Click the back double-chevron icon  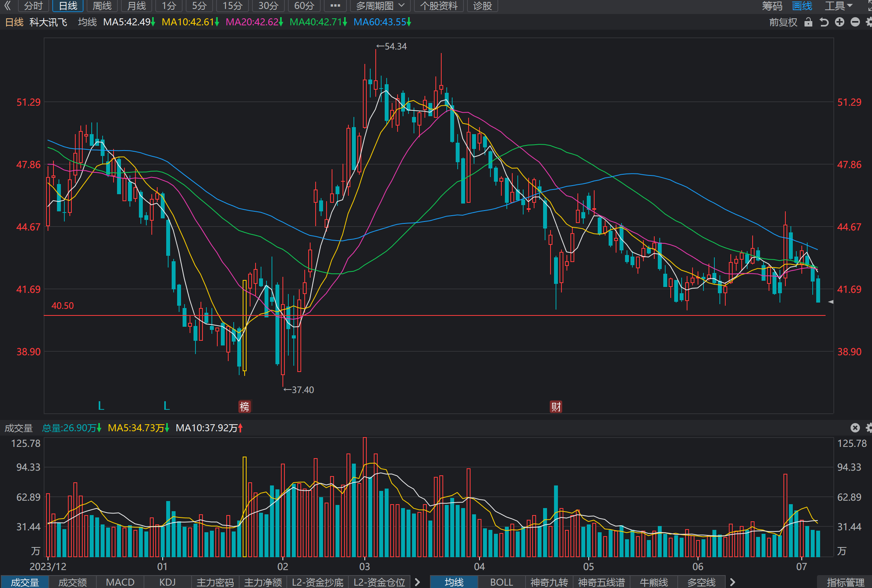point(7,5)
